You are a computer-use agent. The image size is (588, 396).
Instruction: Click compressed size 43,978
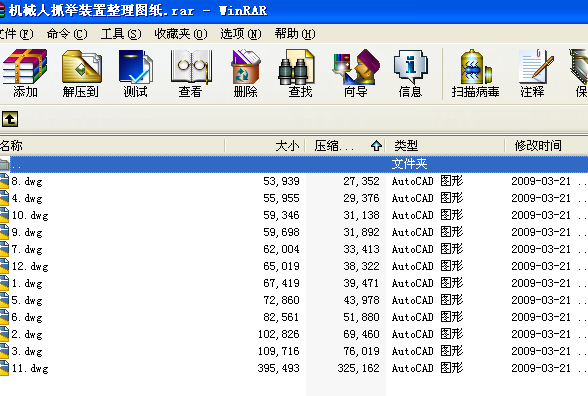click(361, 300)
